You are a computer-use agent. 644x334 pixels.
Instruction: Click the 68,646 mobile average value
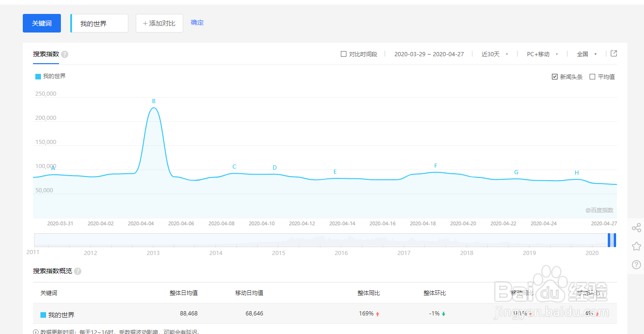click(x=254, y=314)
